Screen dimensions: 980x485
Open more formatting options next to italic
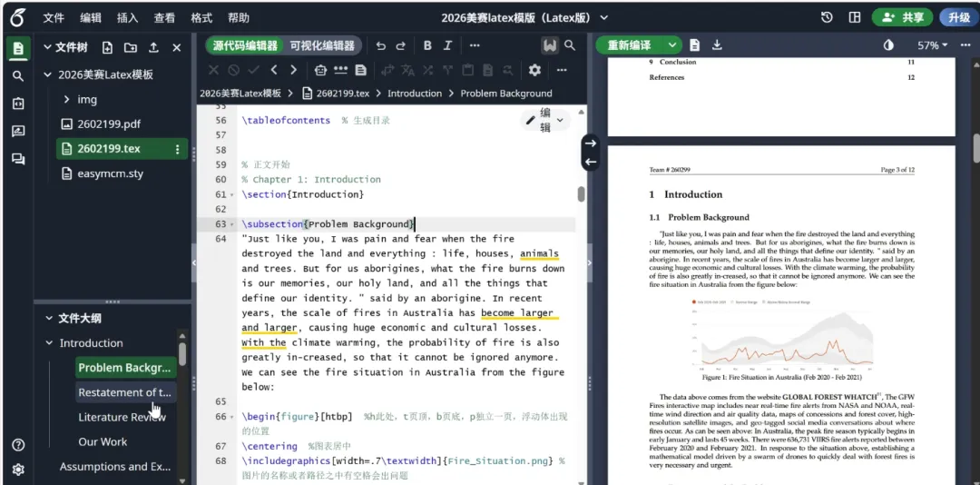pos(475,45)
